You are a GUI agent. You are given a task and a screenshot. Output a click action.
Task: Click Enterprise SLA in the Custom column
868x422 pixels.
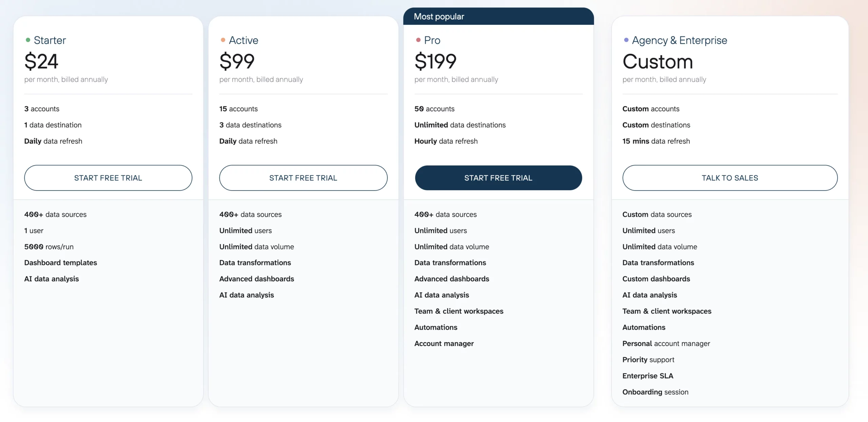648,376
